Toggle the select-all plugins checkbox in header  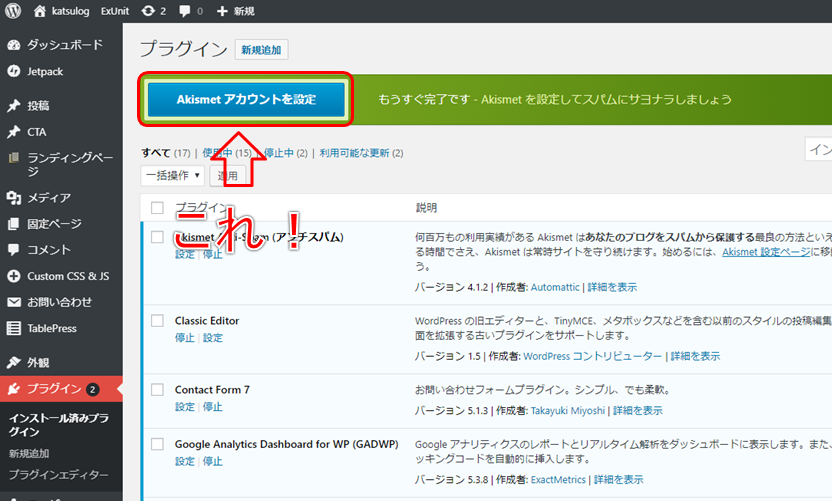157,208
